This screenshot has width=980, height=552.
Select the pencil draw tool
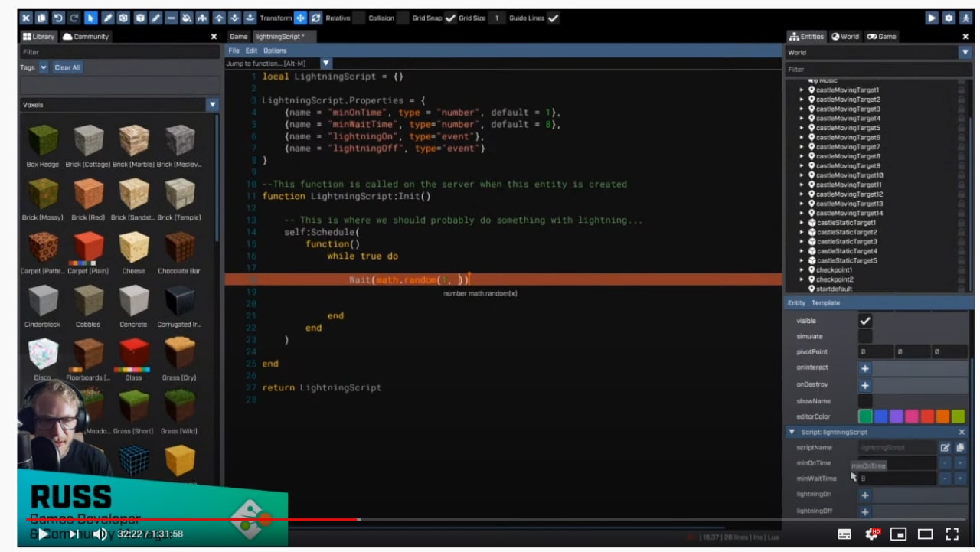click(155, 18)
